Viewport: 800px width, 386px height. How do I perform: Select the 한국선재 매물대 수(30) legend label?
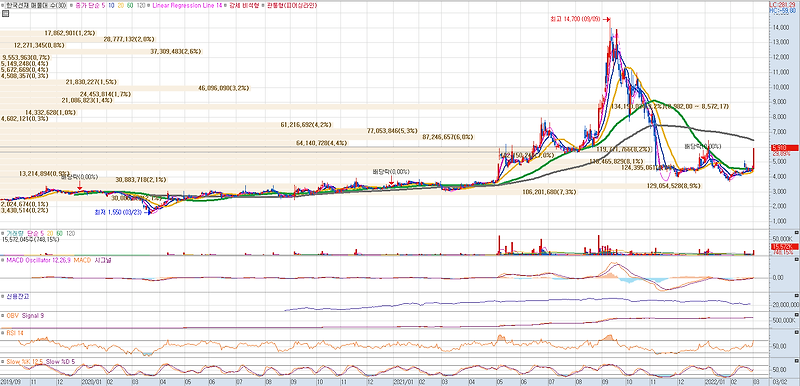tap(36, 5)
